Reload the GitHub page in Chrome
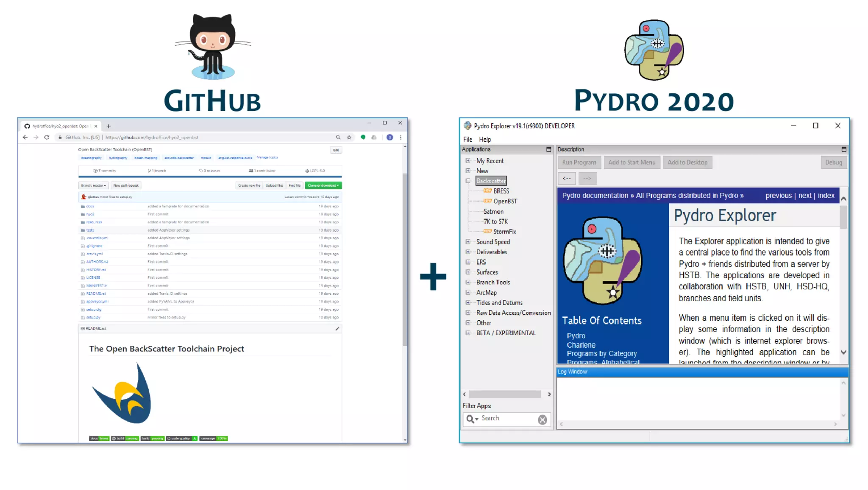This screenshot has width=868, height=490. click(x=47, y=137)
